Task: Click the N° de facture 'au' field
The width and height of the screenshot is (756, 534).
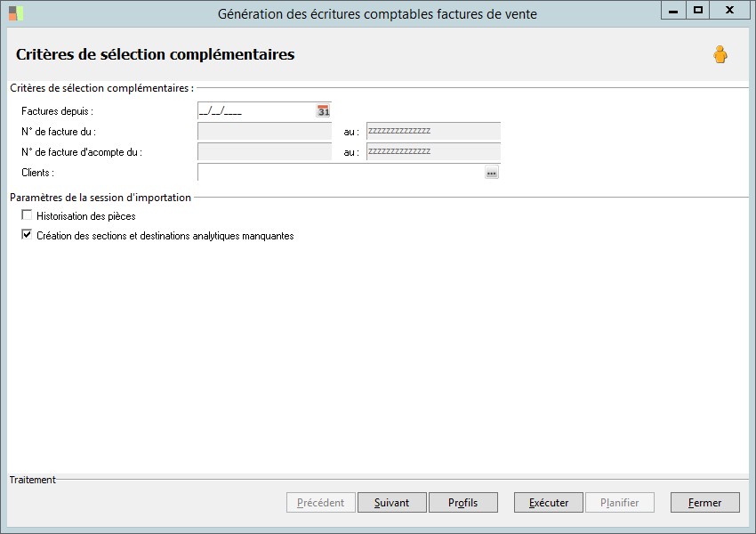Action: pyautogui.click(x=433, y=132)
